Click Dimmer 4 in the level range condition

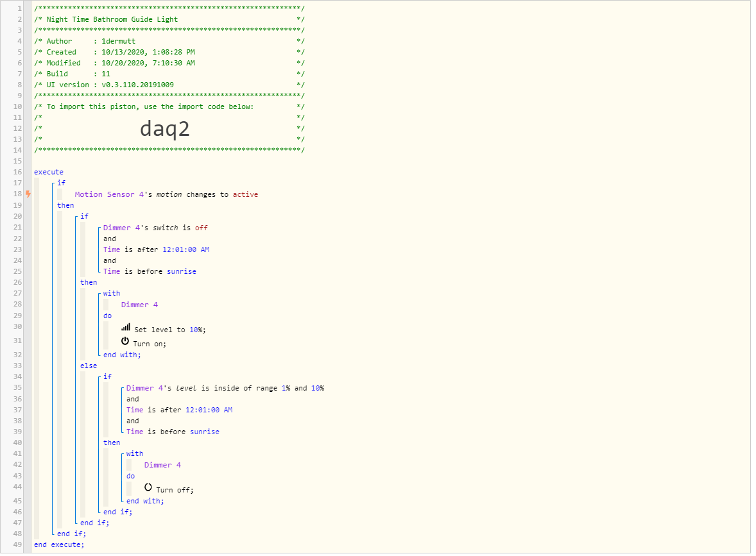[144, 389]
